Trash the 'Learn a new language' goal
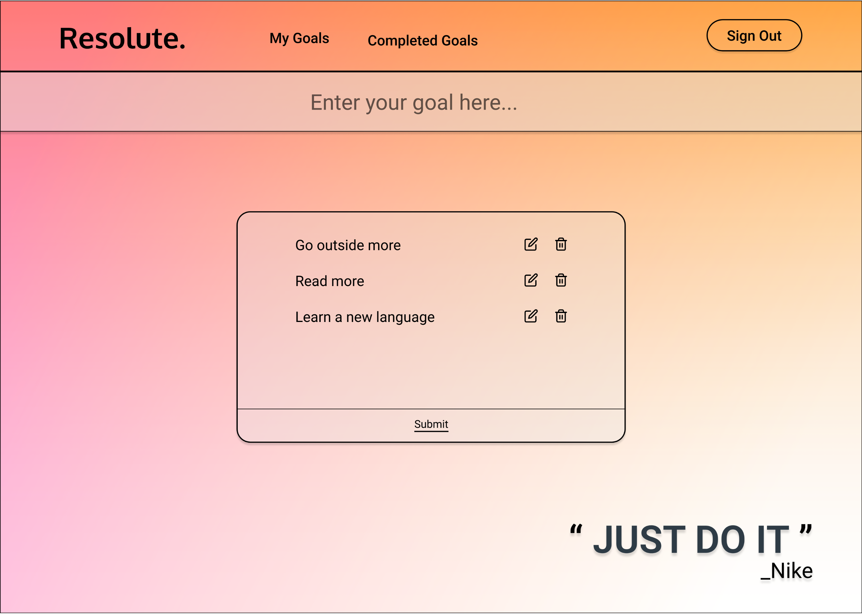Screen dimensions: 862x616 (x=561, y=316)
